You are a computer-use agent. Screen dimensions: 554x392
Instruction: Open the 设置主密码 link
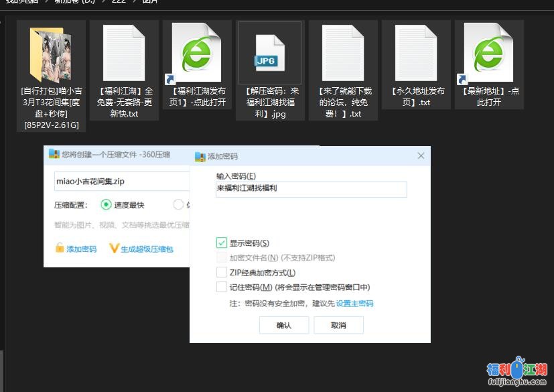point(354,304)
